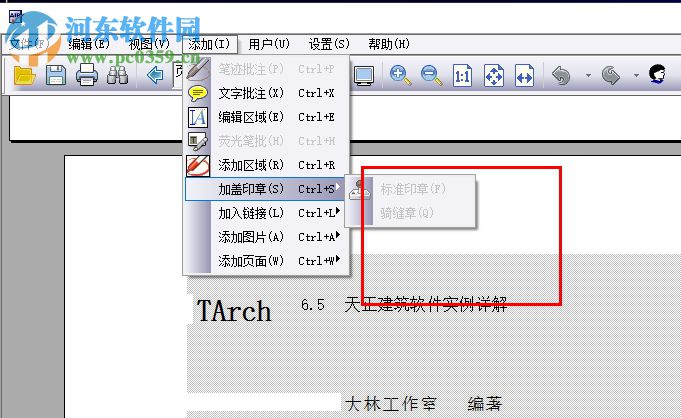Open the 视图(V) menu
Image resolution: width=681 pixels, height=418 pixels.
point(149,44)
